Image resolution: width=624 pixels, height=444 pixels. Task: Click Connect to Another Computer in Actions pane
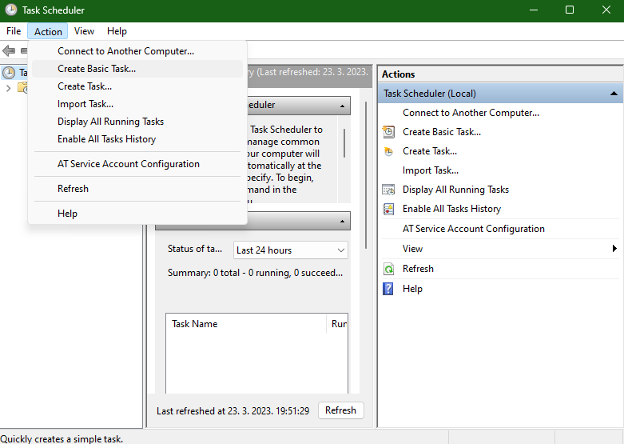coord(471,113)
